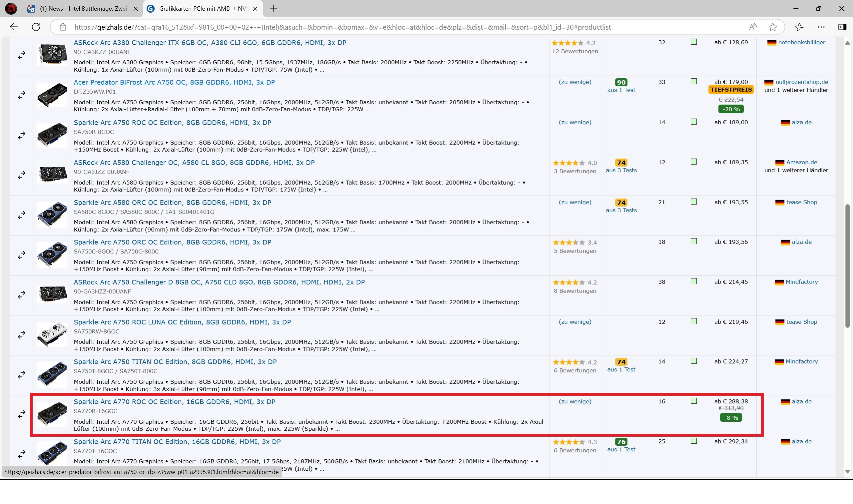Click browser back arrow button

tap(14, 27)
